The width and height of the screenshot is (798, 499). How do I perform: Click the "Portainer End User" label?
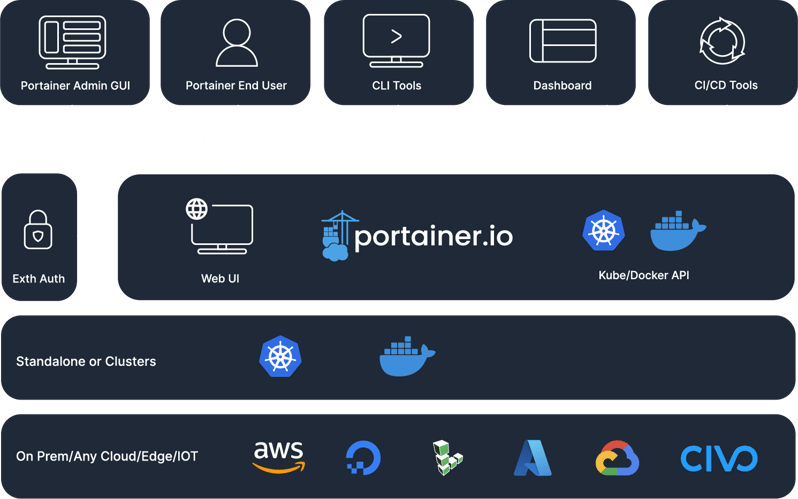coord(236,86)
